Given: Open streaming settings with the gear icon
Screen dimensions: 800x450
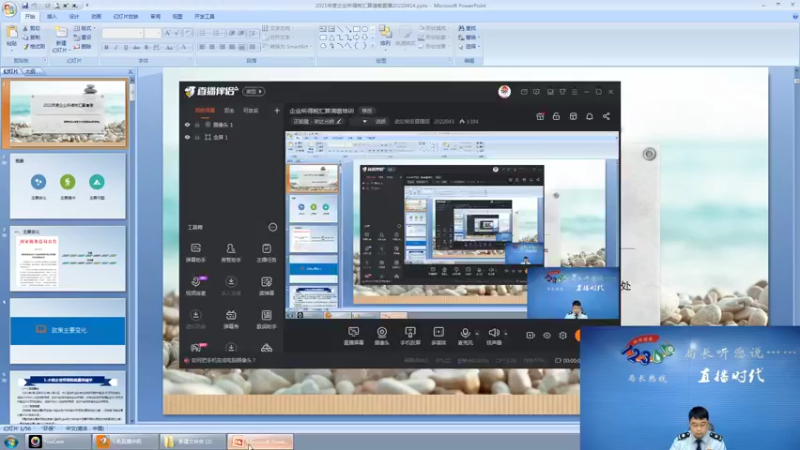Looking at the screenshot, I should (563, 335).
